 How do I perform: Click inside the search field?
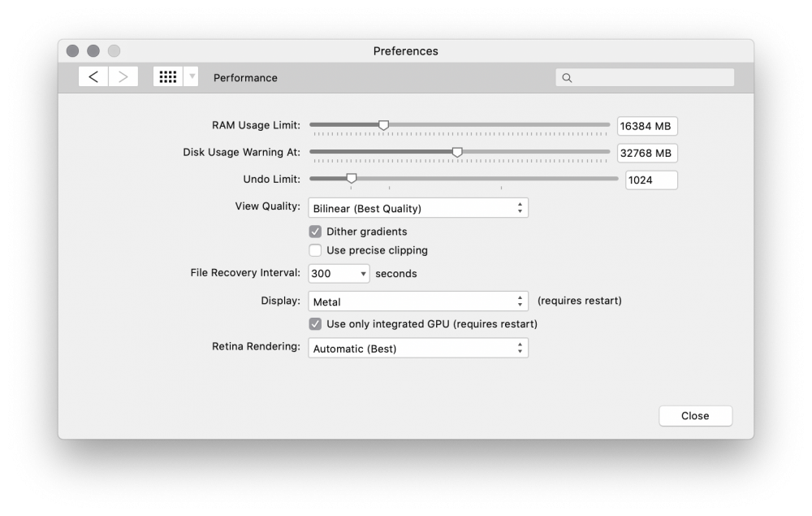pos(641,76)
